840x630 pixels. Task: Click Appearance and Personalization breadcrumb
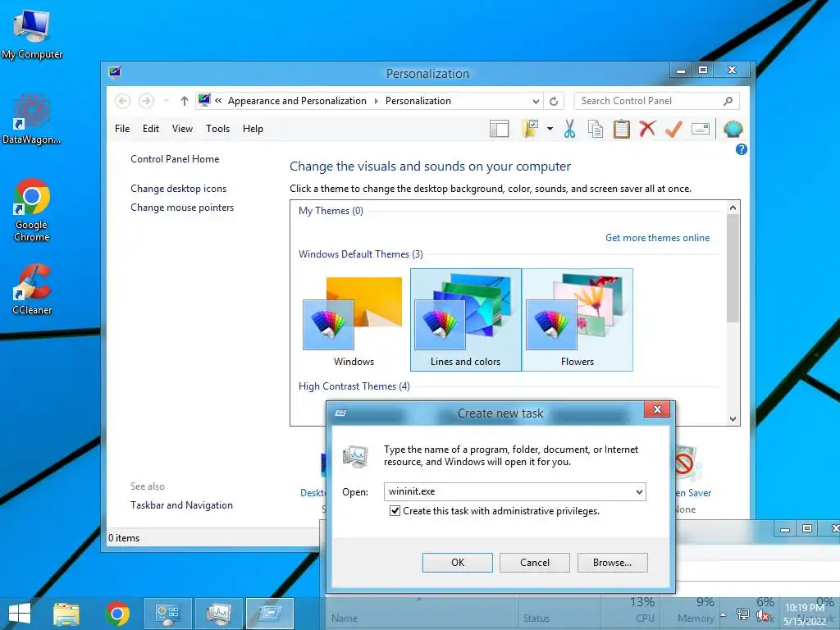(297, 101)
